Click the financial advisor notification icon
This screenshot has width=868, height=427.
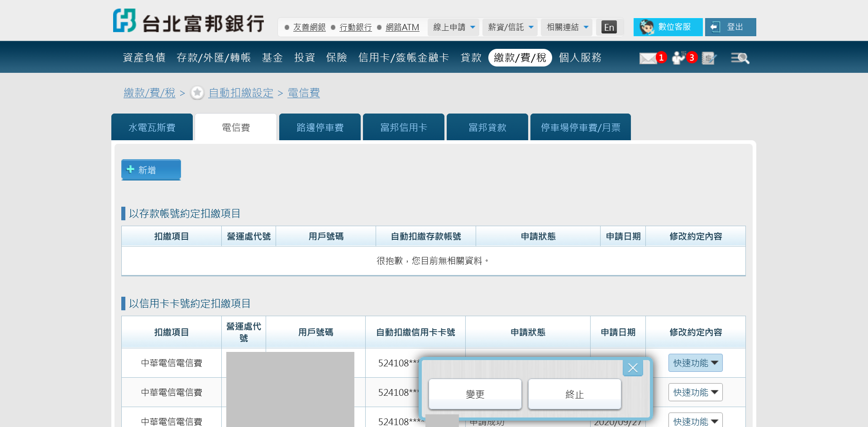click(x=679, y=58)
